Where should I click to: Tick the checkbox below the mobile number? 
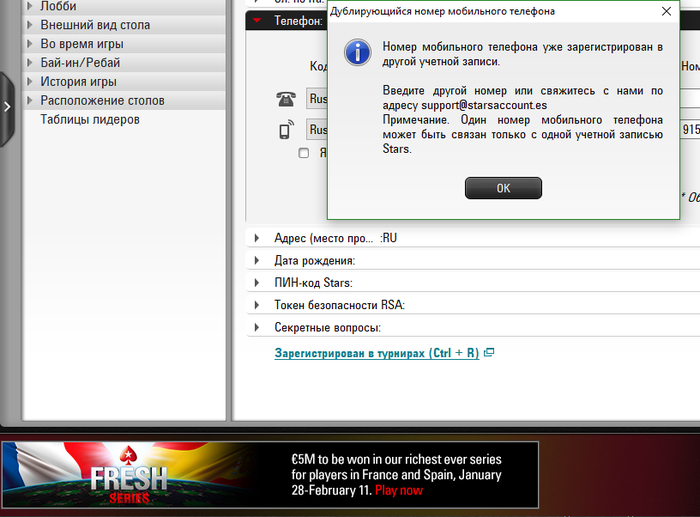coord(304,153)
